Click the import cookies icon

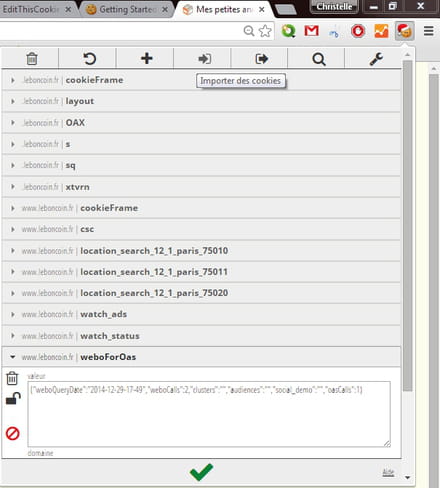coord(204,59)
